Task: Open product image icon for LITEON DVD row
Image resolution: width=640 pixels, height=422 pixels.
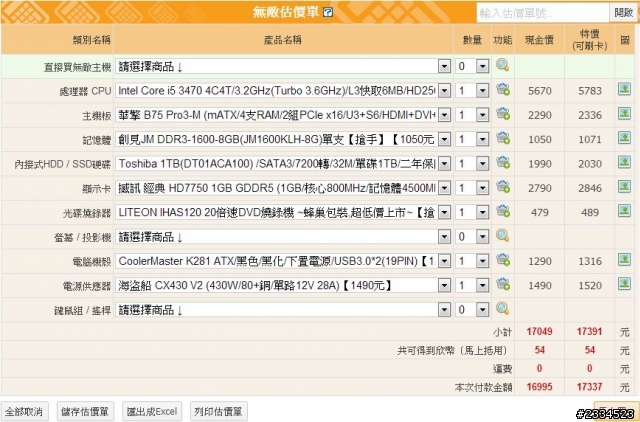Action: pos(624,211)
